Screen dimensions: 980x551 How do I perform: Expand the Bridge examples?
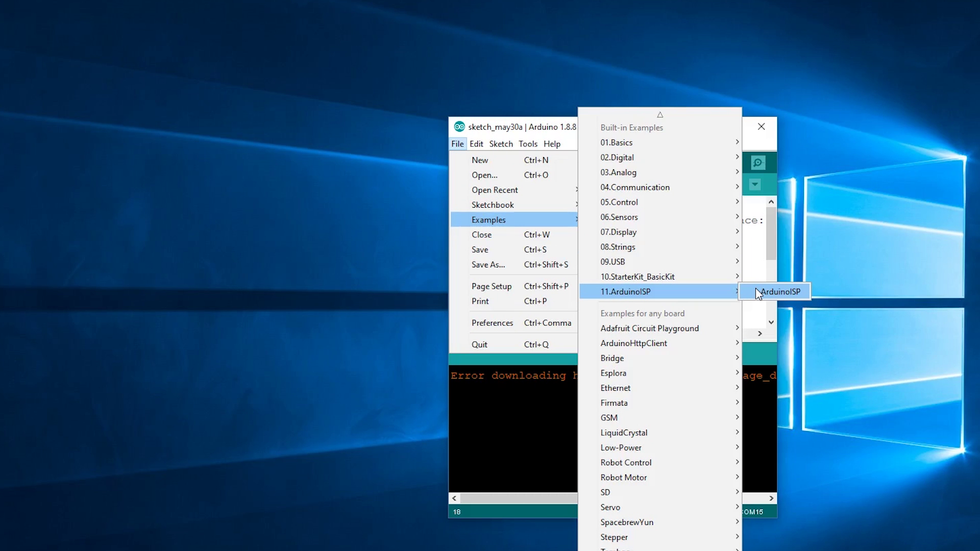click(x=660, y=358)
